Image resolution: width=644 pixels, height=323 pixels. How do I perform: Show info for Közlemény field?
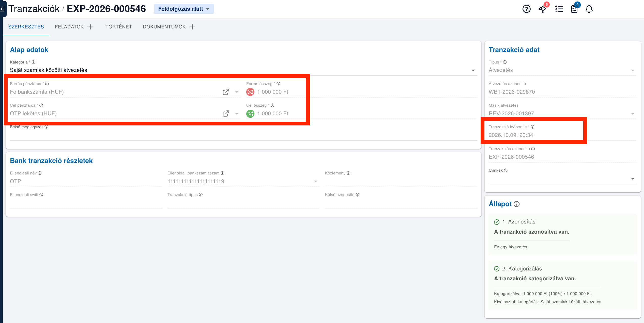[x=348, y=173]
